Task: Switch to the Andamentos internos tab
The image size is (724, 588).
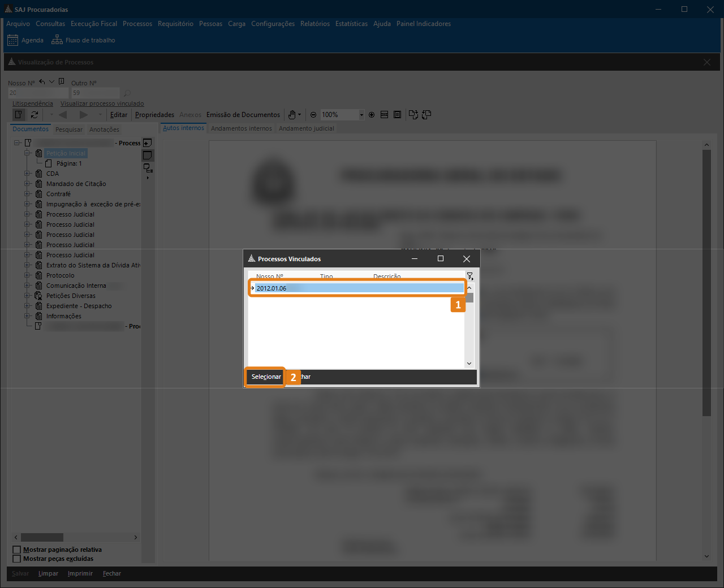Action: click(x=241, y=128)
